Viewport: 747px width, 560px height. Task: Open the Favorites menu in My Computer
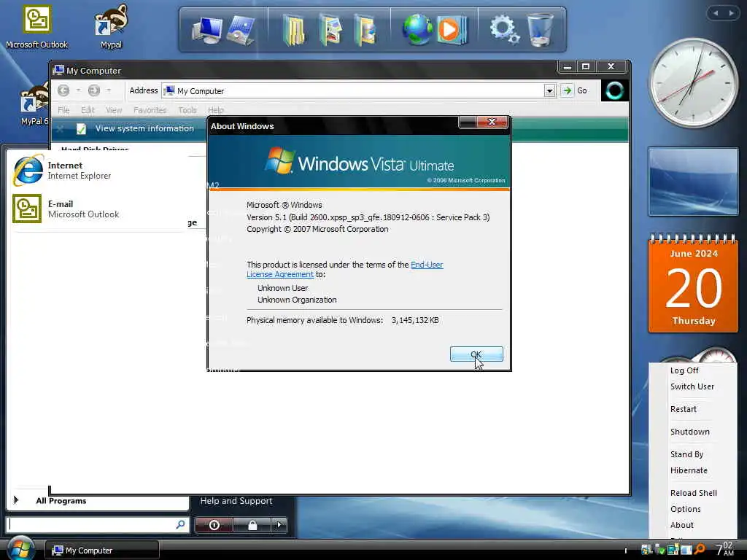pyautogui.click(x=150, y=110)
